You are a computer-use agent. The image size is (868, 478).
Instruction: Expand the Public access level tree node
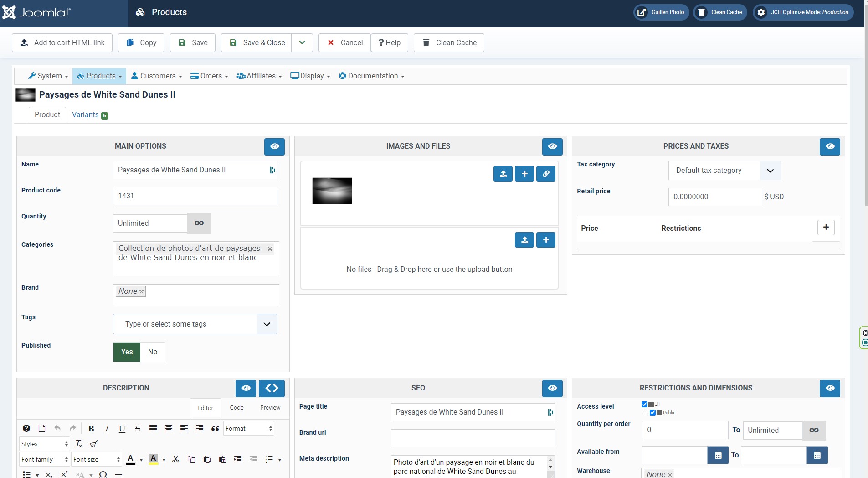[645, 413]
